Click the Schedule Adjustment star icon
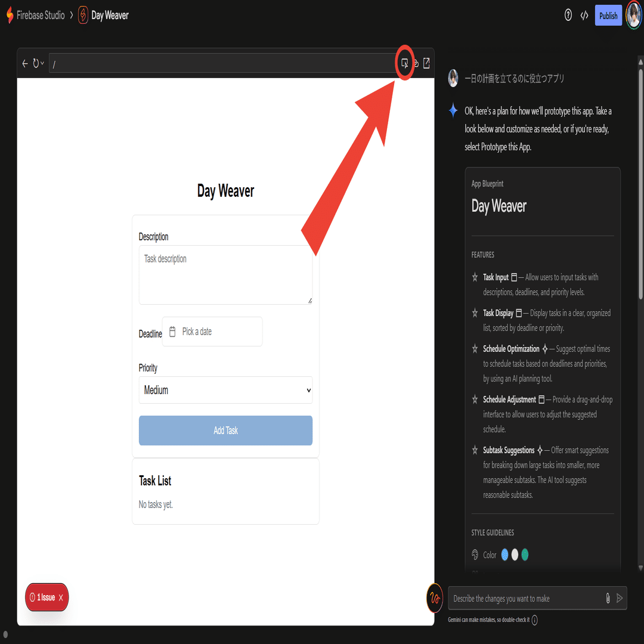The width and height of the screenshot is (644, 644). coord(475,399)
